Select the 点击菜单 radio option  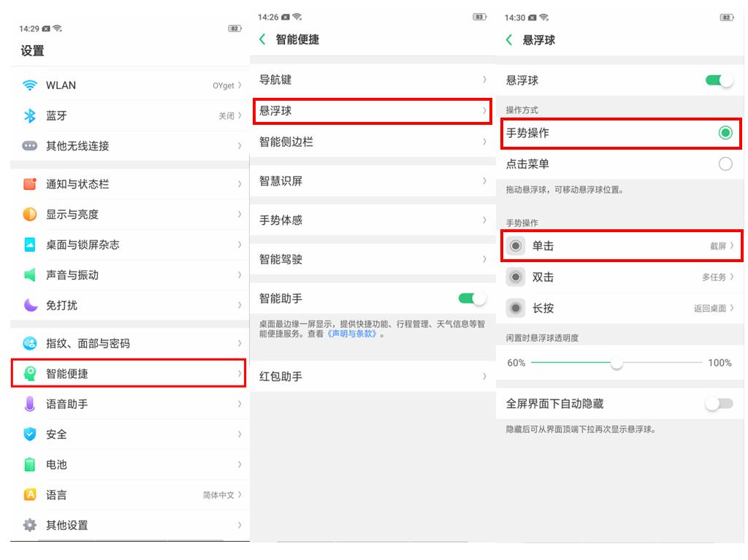tap(725, 164)
